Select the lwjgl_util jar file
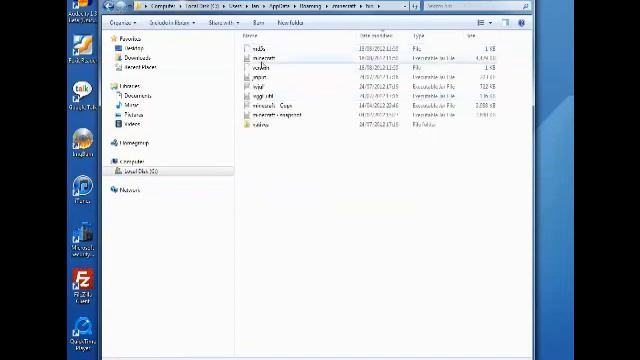 (x=262, y=96)
